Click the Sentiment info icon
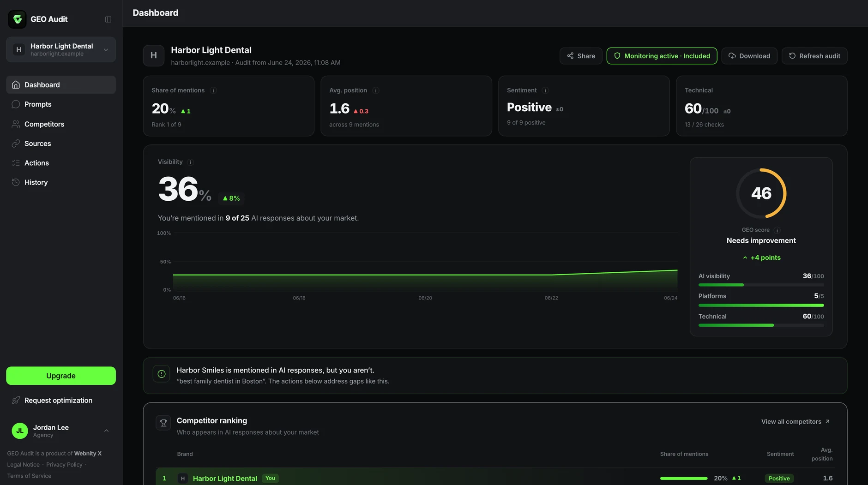The image size is (868, 485). pos(545,90)
